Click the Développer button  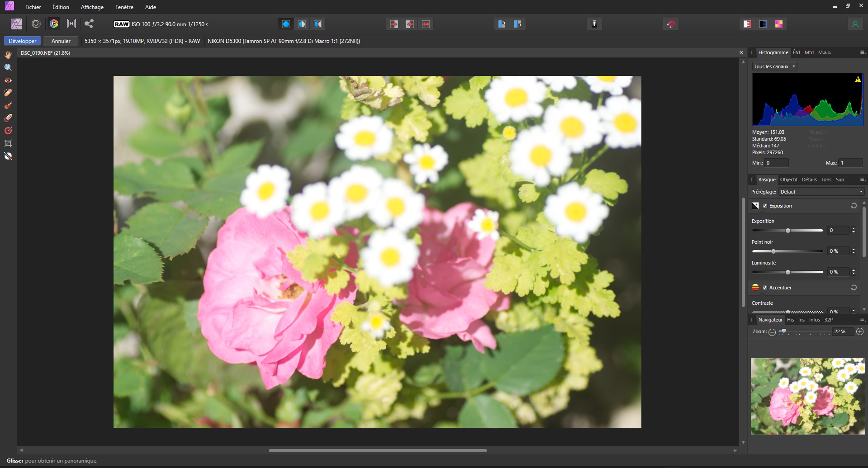point(23,41)
